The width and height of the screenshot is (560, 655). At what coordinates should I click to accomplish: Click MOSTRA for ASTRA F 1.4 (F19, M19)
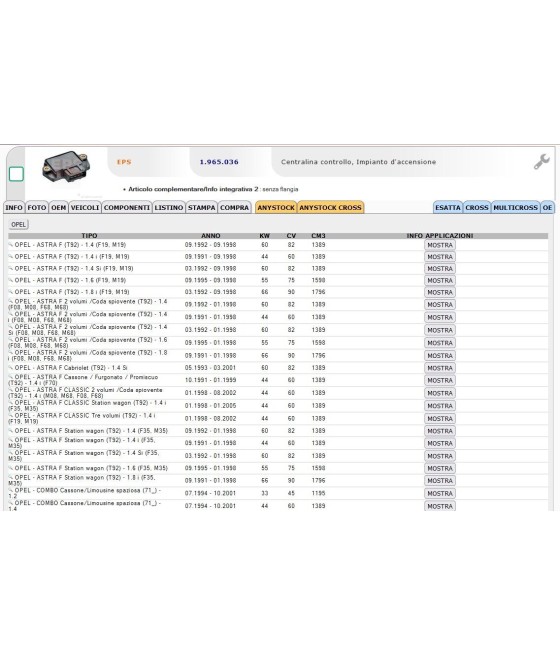440,245
